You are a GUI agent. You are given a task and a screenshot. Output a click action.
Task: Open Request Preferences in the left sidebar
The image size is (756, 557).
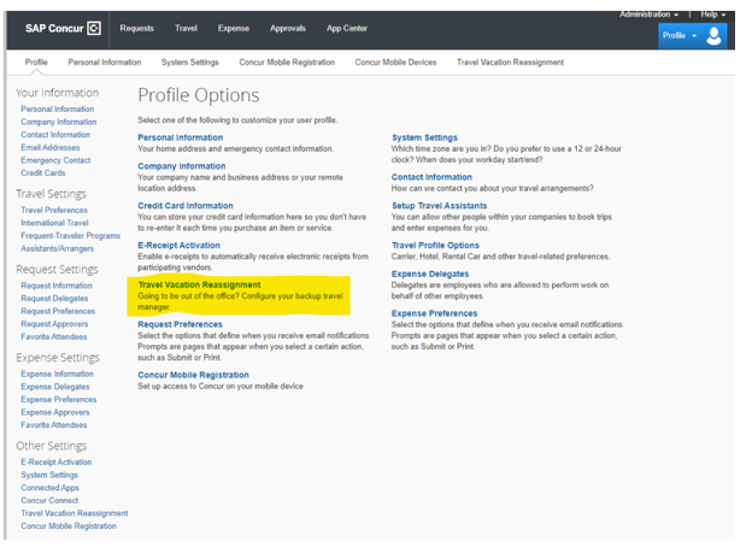58,311
